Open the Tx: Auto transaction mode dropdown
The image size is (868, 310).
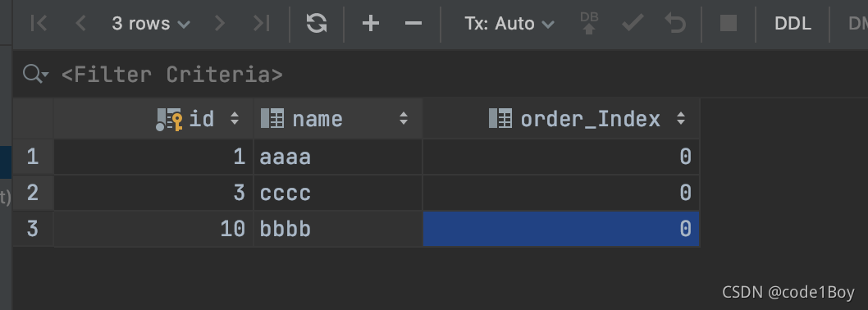(509, 23)
